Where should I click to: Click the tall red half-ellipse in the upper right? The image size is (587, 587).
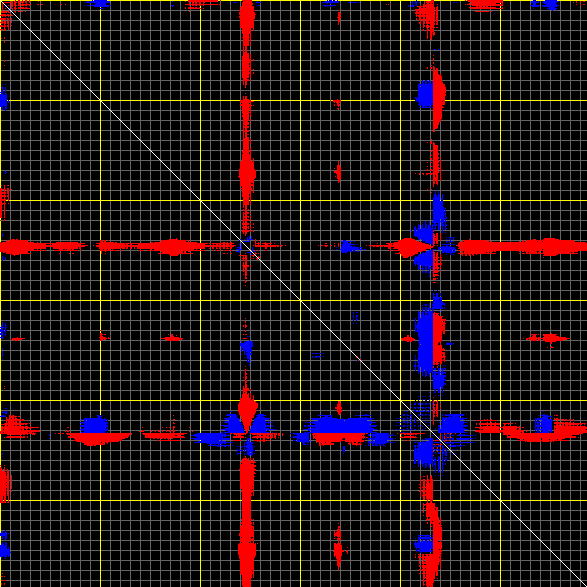(439, 98)
